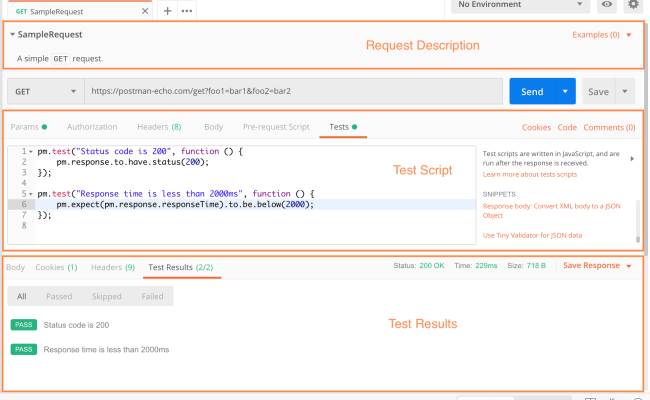This screenshot has width=650, height=400.
Task: Click the 718 B size value
Action: 536,266
